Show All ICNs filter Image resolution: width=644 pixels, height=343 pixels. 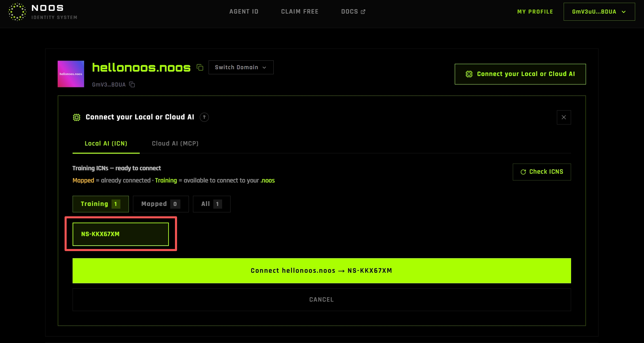click(x=212, y=204)
